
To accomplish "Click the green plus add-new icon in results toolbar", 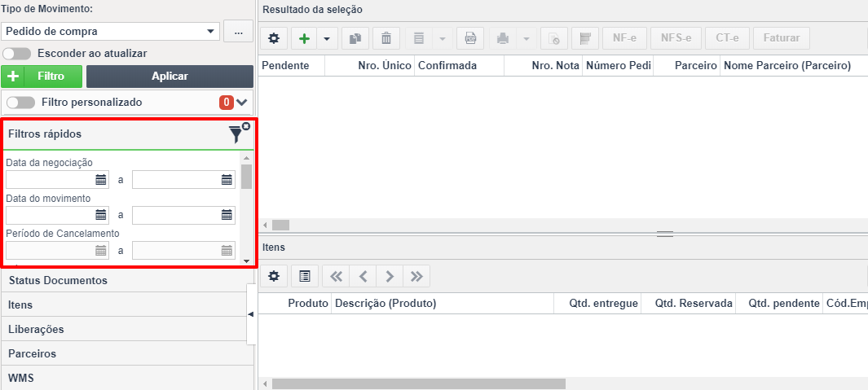I will pyautogui.click(x=304, y=39).
